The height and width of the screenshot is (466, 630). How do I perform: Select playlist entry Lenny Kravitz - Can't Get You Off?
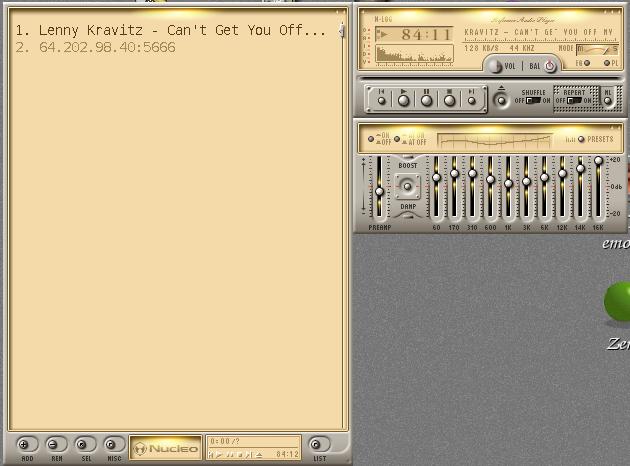pos(171,30)
